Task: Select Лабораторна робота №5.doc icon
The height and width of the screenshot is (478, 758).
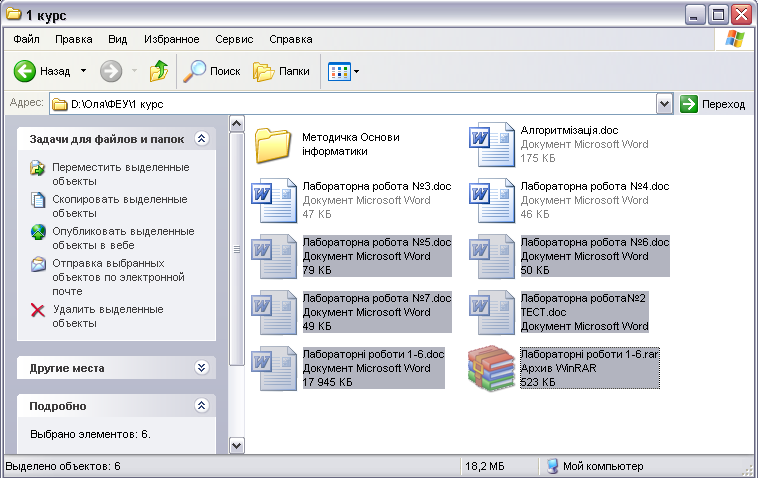Action: click(x=274, y=257)
